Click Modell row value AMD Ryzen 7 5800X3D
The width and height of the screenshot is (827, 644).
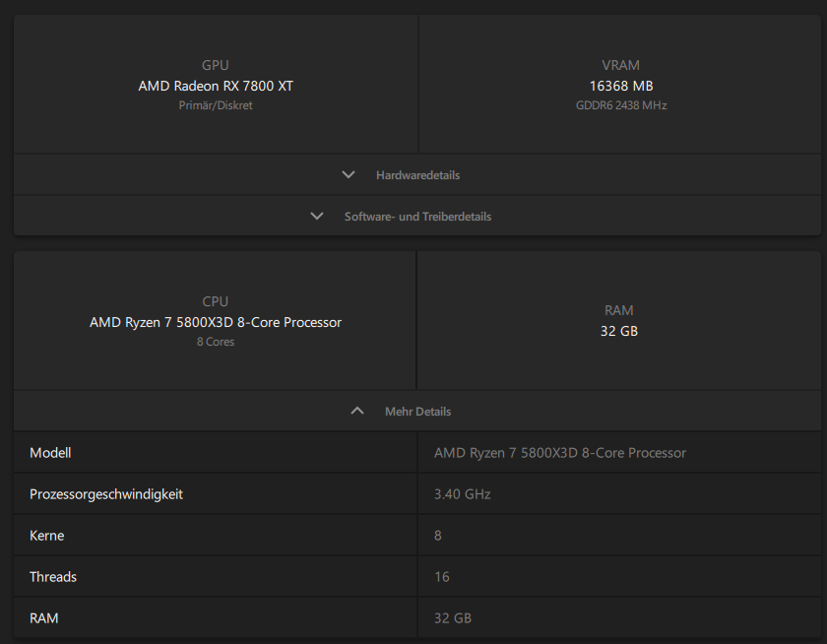point(559,453)
